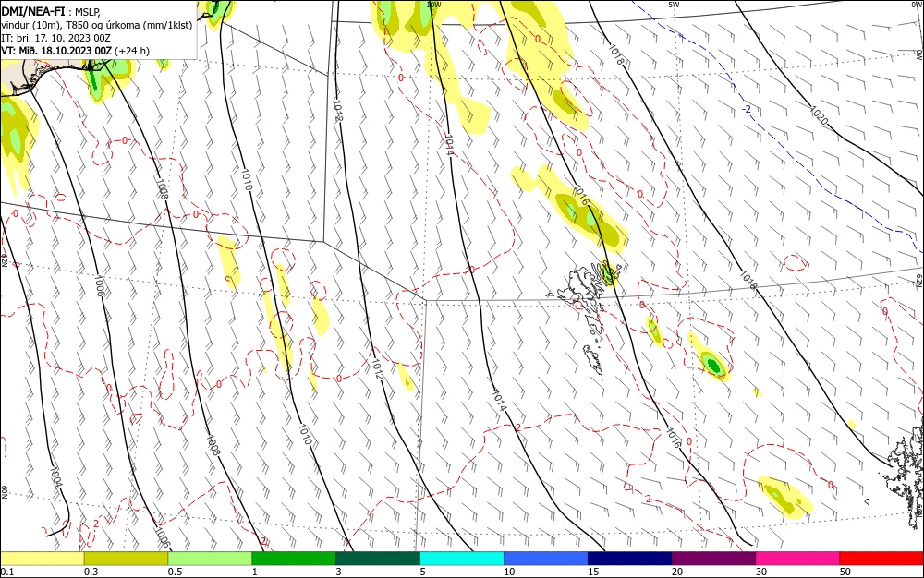Click the olive 0.3 legend swatch
The height and width of the screenshot is (578, 924).
pyautogui.click(x=126, y=558)
